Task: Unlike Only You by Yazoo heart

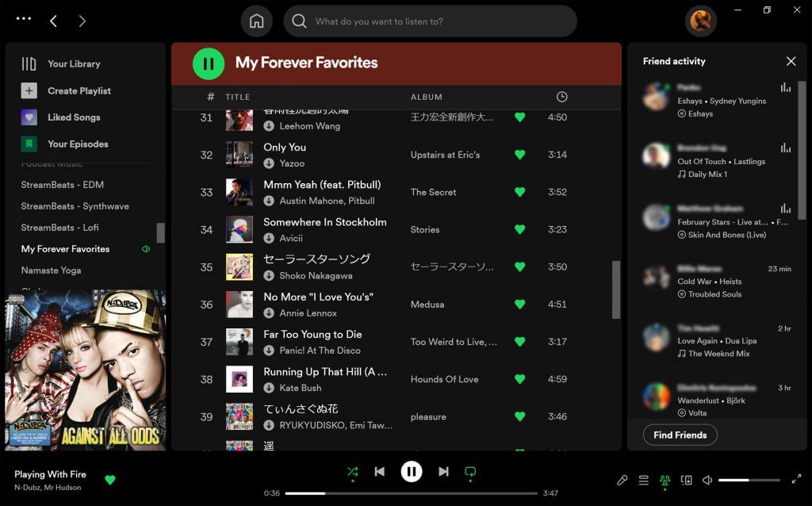Action: pos(519,155)
